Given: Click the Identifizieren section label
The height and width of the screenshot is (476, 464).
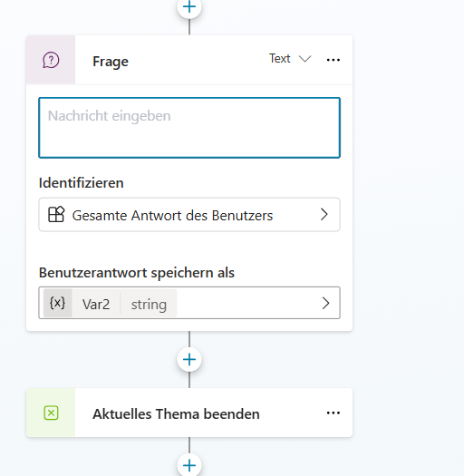Looking at the screenshot, I should click(x=81, y=183).
